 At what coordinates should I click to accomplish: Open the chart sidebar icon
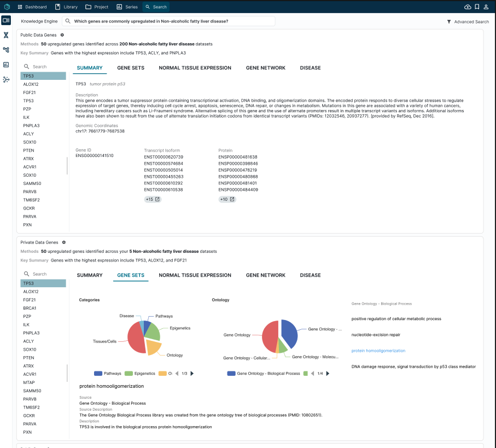(6, 65)
